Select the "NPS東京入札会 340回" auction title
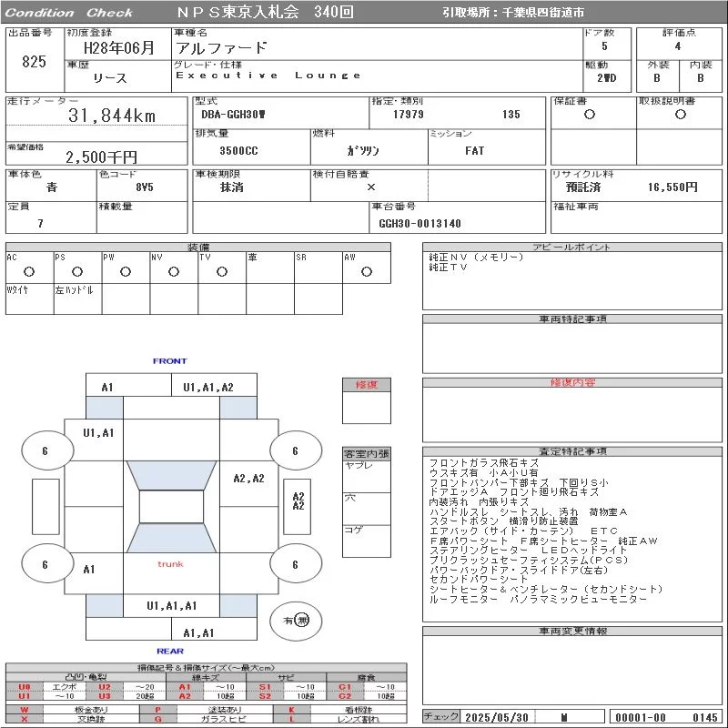The image size is (728, 728). click(x=265, y=12)
